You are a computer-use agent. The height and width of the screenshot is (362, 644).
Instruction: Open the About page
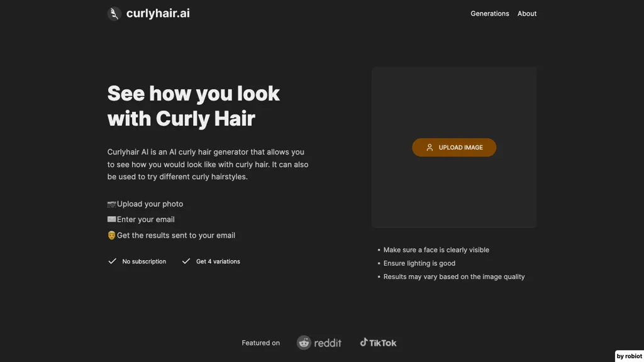pos(527,14)
